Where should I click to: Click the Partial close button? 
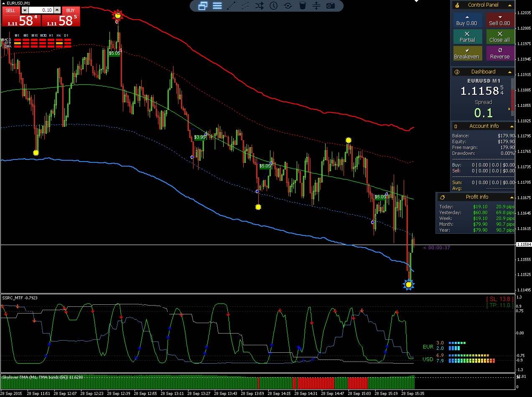(x=467, y=37)
